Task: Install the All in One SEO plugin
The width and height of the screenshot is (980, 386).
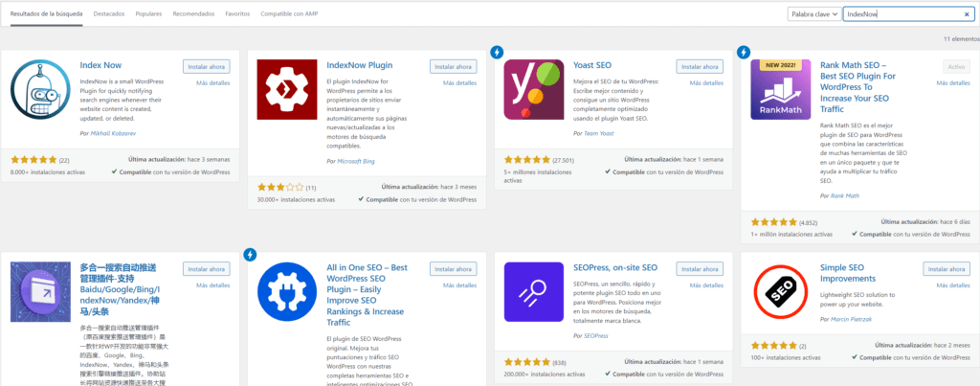Action: click(453, 269)
